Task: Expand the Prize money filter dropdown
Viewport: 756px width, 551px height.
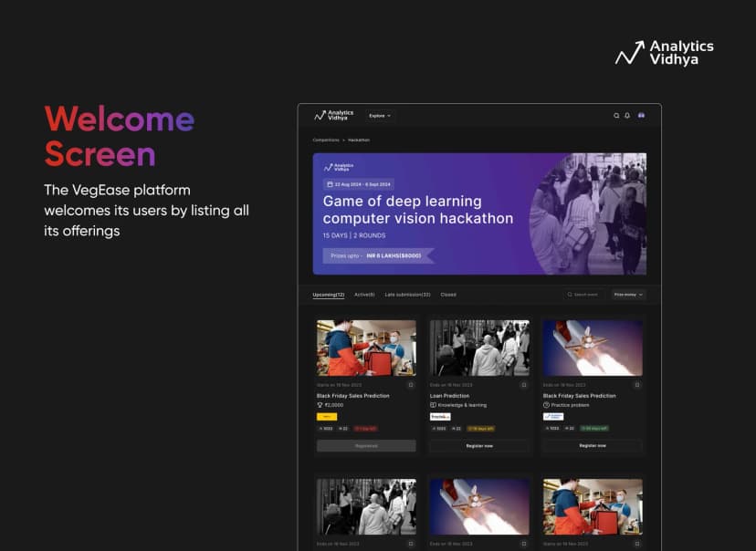Action: click(628, 295)
